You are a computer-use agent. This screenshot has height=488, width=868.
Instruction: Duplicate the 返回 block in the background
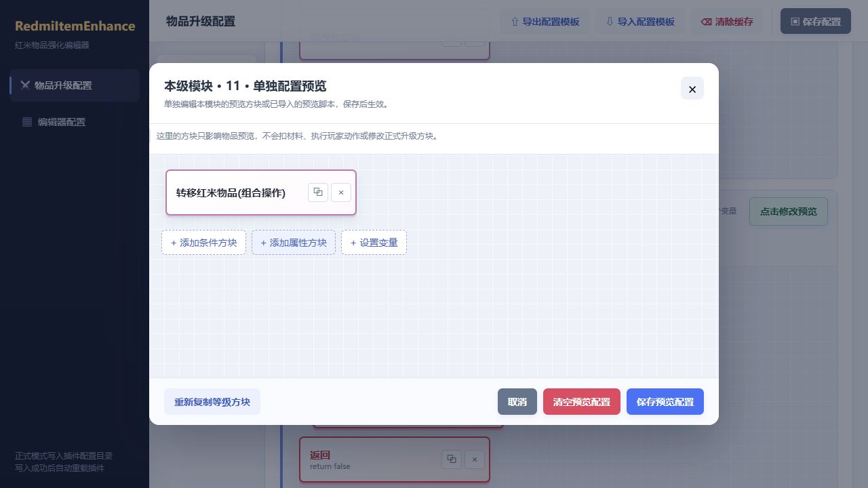452,460
